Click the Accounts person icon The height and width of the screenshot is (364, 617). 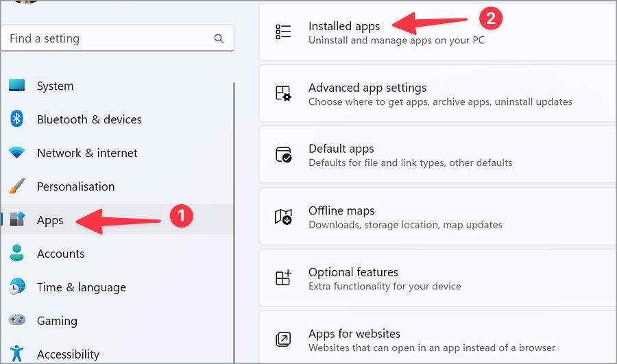[17, 253]
